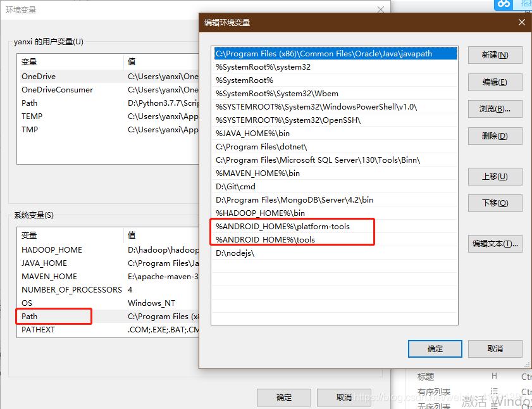Click the 编辑(E) button
Image resolution: width=532 pixels, height=409 pixels.
[x=495, y=82]
